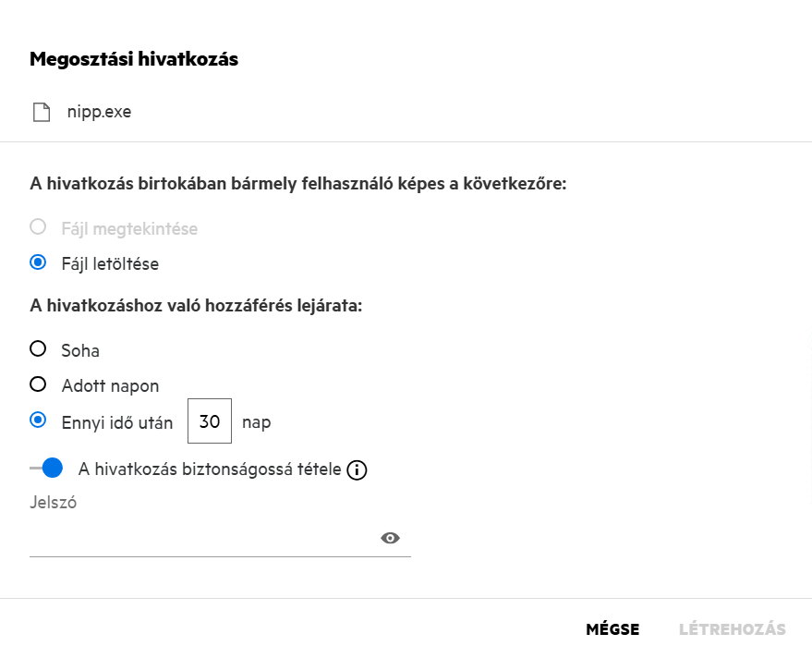Click the days field showing 30
Viewport: 812px width, 658px height.
coord(210,421)
